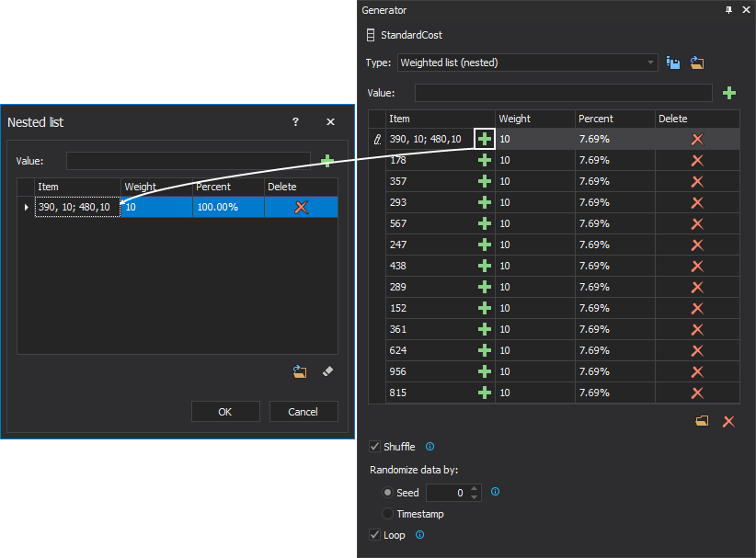Delete the row for item 178
Screen dimensions: 756x558
[x=697, y=161]
